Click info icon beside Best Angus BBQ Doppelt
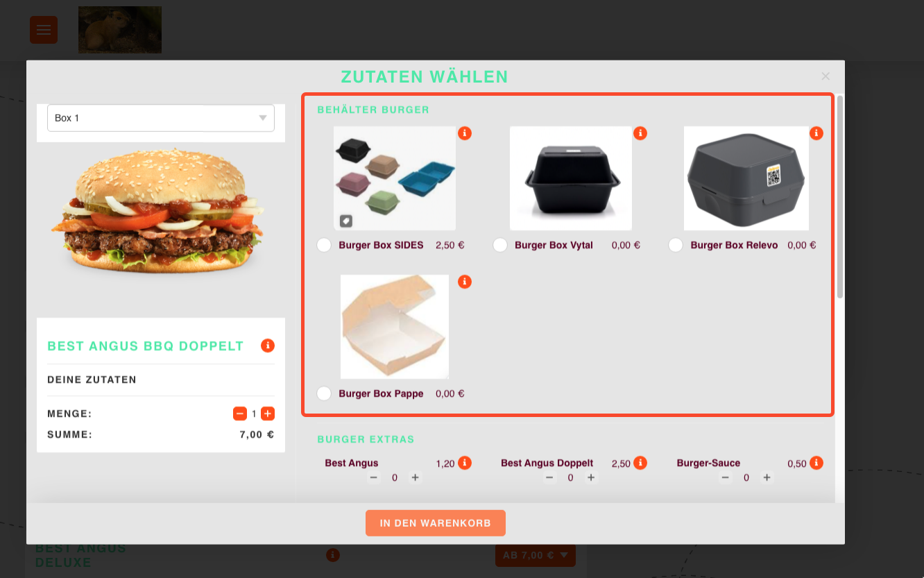924x578 pixels. point(268,346)
